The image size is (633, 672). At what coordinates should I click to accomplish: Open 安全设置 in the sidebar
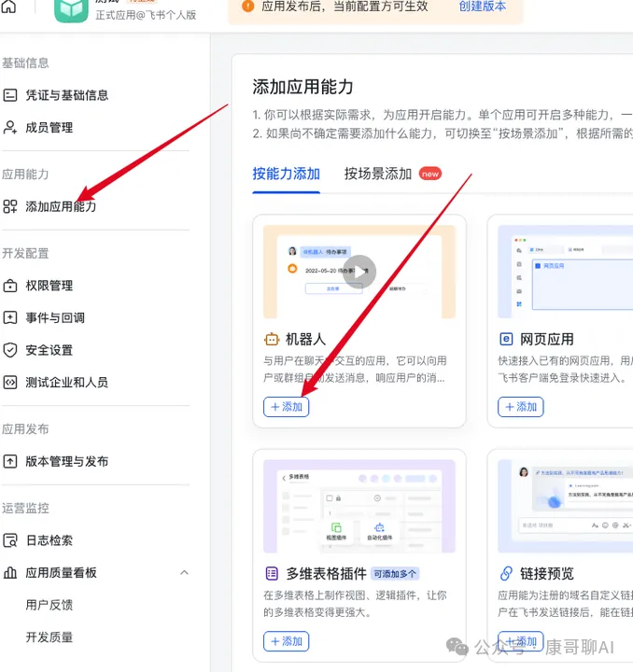tap(49, 350)
